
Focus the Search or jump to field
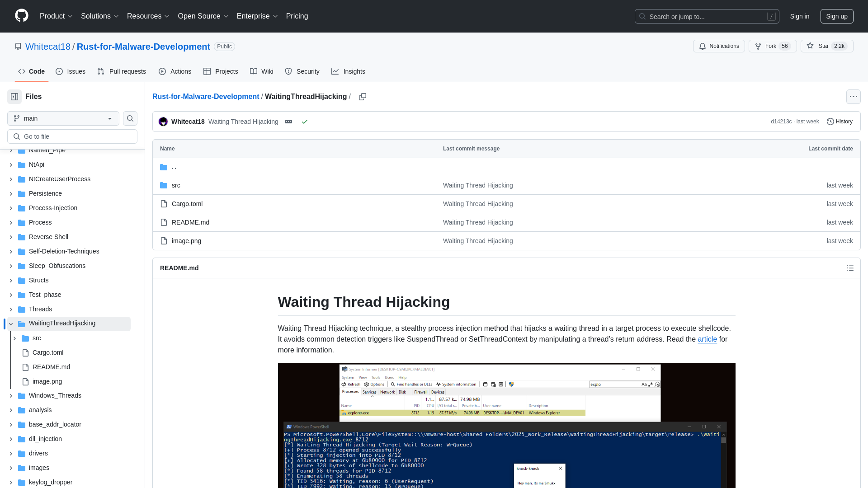tap(707, 16)
